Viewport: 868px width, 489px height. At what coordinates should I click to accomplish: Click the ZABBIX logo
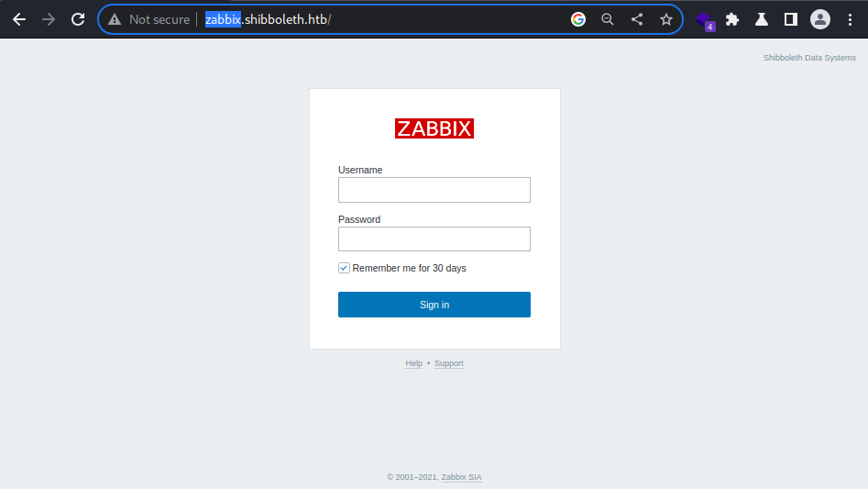point(434,128)
